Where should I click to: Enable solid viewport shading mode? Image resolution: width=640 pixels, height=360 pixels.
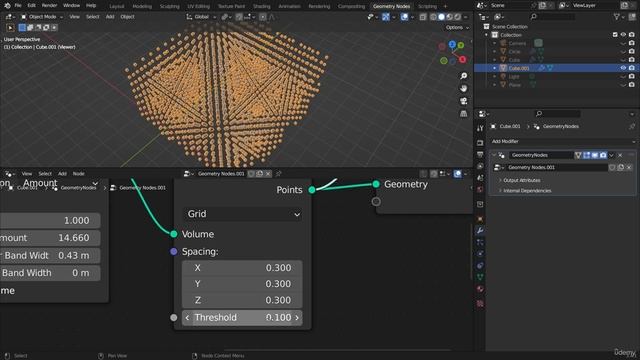click(441, 17)
